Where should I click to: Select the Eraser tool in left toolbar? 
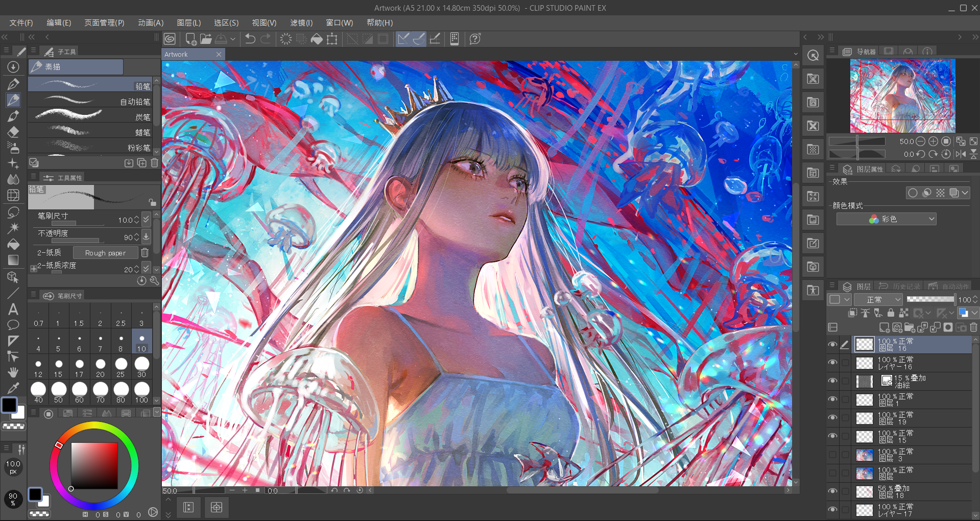(x=13, y=132)
